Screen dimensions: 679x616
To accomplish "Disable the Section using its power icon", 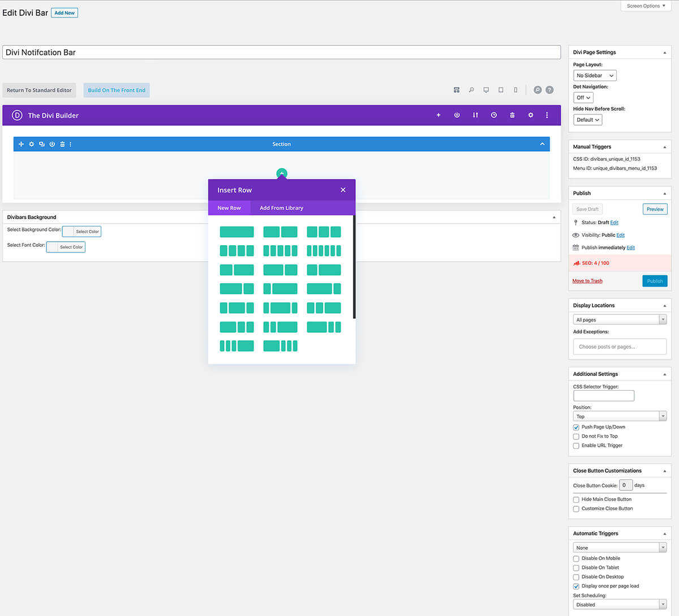I will click(x=52, y=144).
